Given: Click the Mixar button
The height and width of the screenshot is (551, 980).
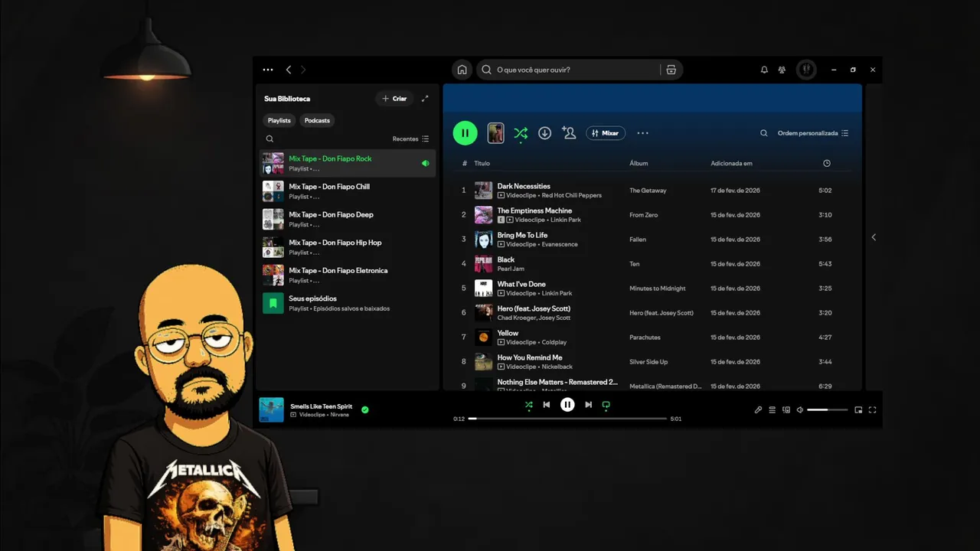Looking at the screenshot, I should (x=606, y=133).
